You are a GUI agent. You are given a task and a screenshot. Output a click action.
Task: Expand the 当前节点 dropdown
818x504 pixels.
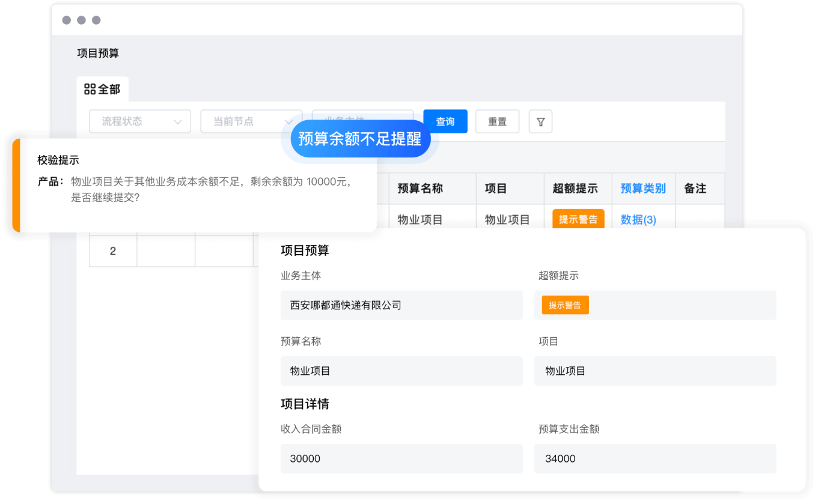[x=251, y=121]
